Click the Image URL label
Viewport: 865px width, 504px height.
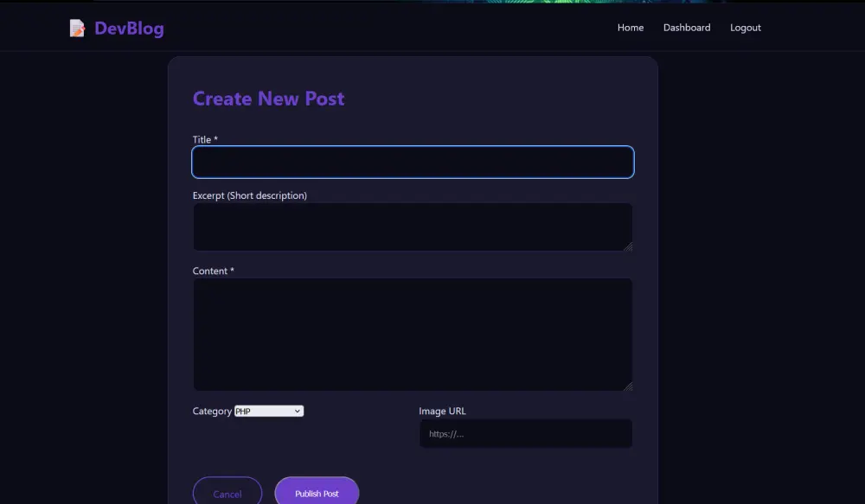click(x=443, y=411)
